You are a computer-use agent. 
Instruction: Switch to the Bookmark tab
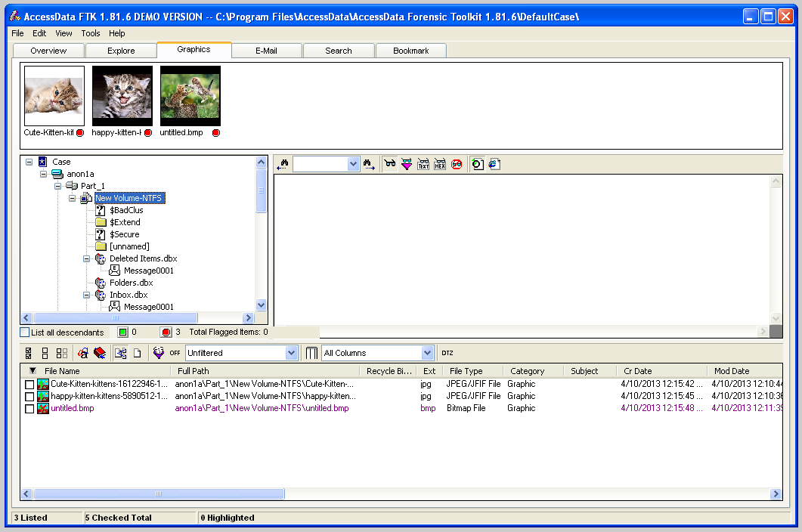(x=411, y=51)
